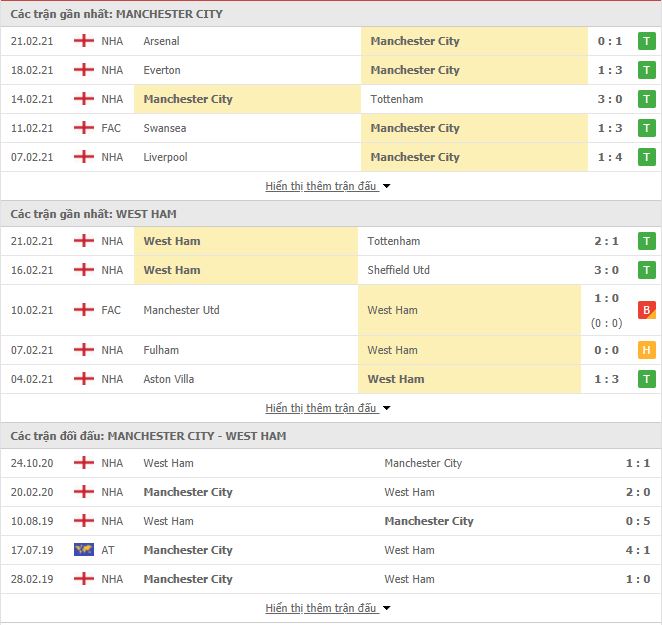Image resolution: width=662 pixels, height=625 pixels.
Task: Click England flag in Liverpool row
Action: click(x=84, y=157)
